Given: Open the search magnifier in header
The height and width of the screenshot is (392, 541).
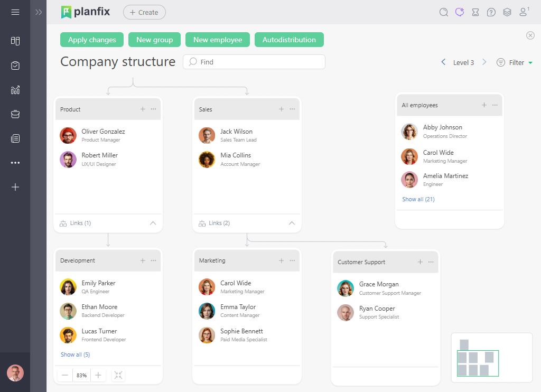Looking at the screenshot, I should pyautogui.click(x=444, y=13).
